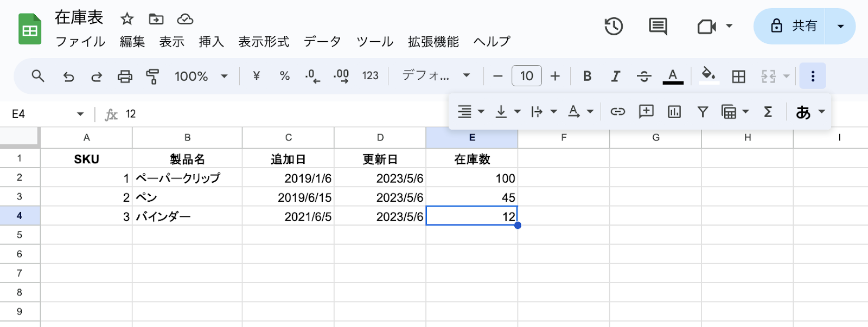Click the insert link icon

(x=617, y=112)
